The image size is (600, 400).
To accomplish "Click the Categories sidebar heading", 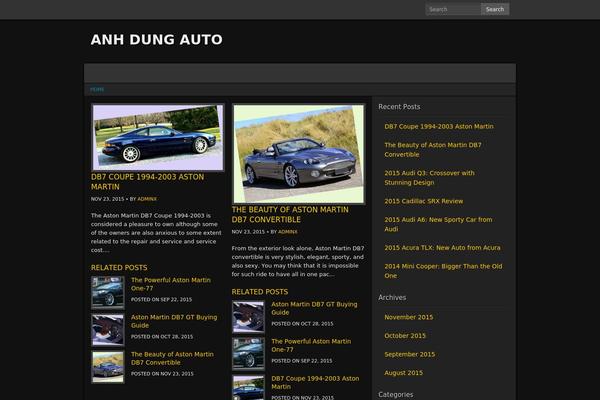I will pos(396,395).
